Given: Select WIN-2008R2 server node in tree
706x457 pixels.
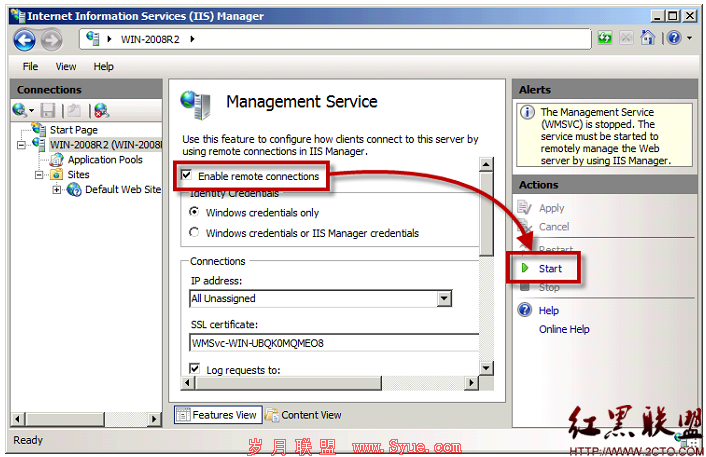Looking at the screenshot, I should pos(105,145).
